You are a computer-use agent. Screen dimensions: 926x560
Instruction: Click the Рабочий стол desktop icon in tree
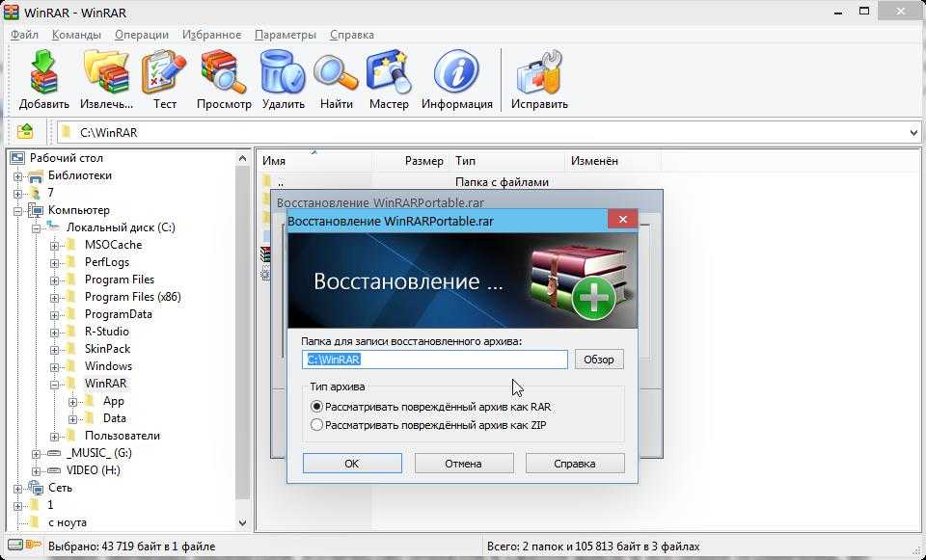tap(17, 158)
